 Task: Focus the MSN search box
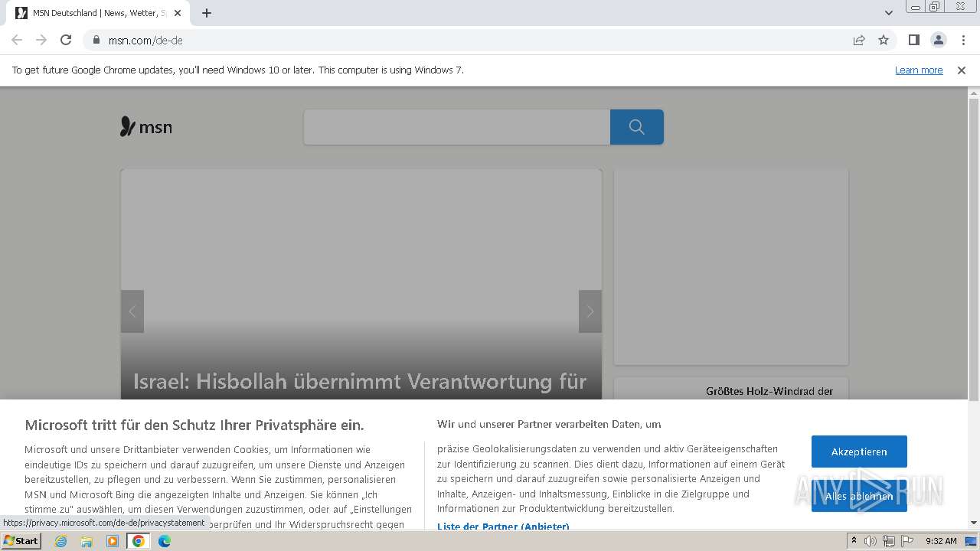click(x=457, y=127)
